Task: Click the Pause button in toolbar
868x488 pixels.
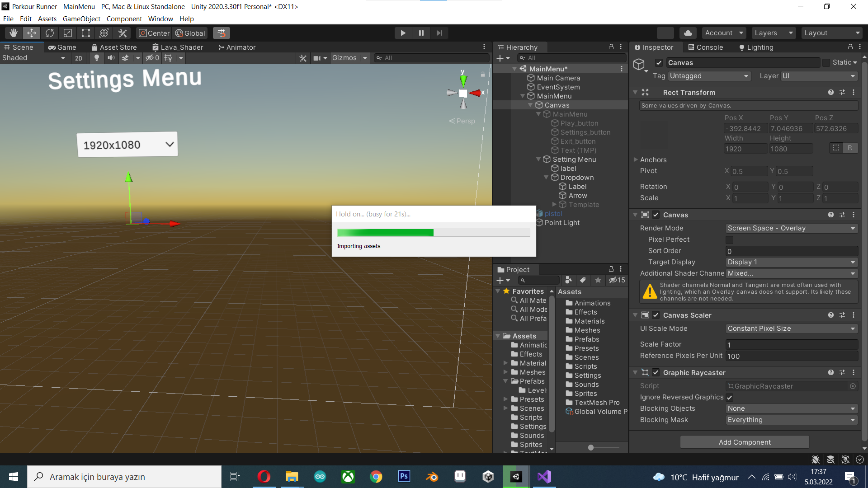Action: [x=421, y=33]
